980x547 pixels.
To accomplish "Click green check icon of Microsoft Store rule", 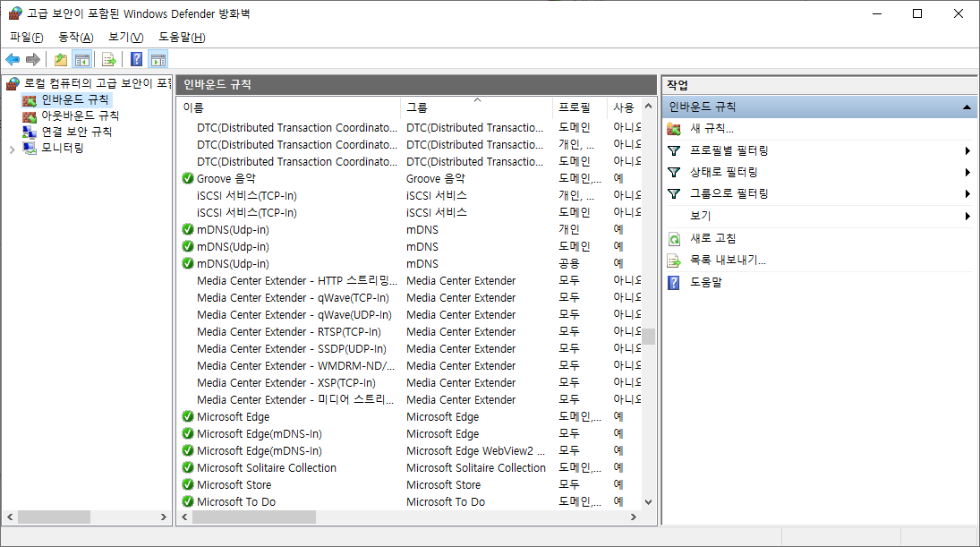I will point(188,483).
